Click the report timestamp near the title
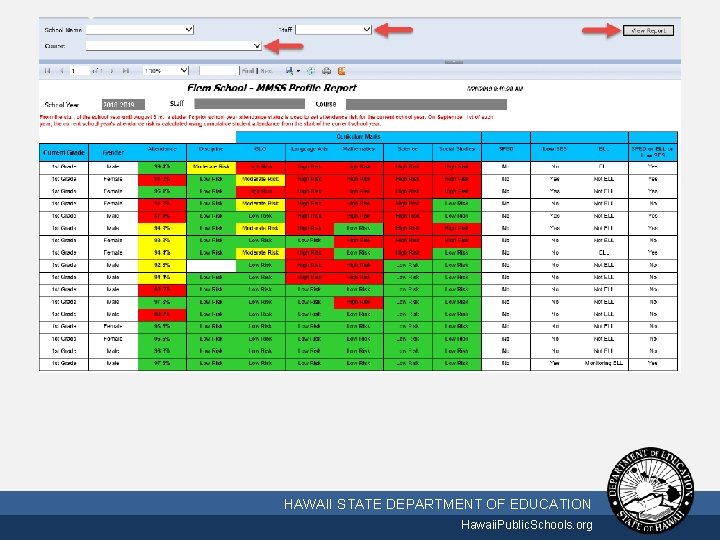The image size is (720, 540). click(495, 89)
